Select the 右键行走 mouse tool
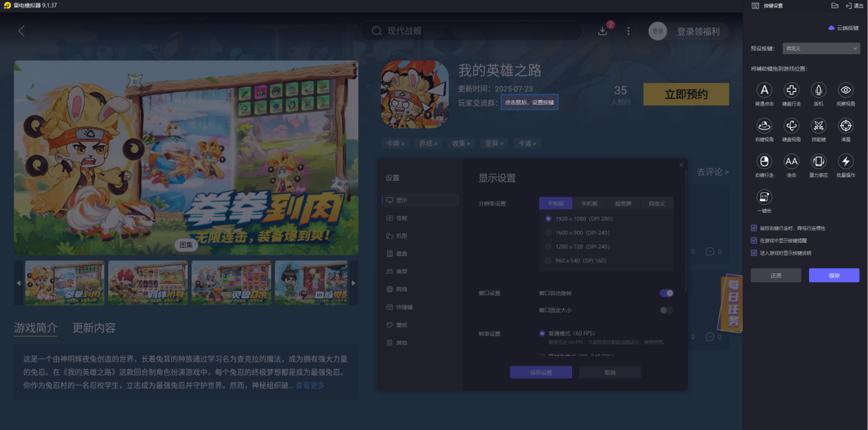The width and height of the screenshot is (868, 430). [764, 162]
